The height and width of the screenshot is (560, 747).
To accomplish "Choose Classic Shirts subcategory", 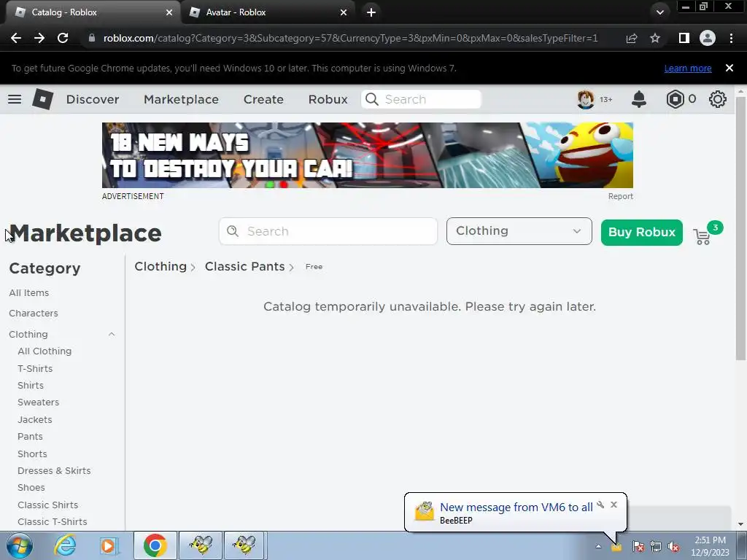I will point(47,505).
